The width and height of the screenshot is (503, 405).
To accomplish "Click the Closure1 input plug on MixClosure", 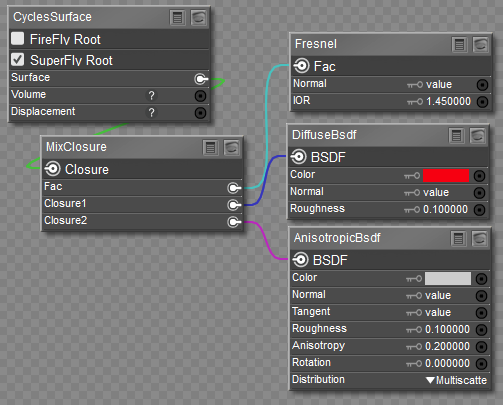I will coord(234,205).
